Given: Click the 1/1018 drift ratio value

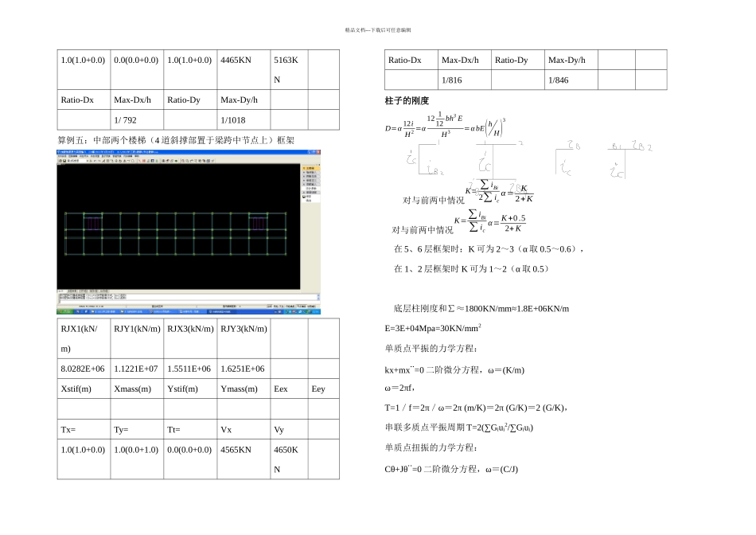Looking at the screenshot, I should click(x=233, y=120).
